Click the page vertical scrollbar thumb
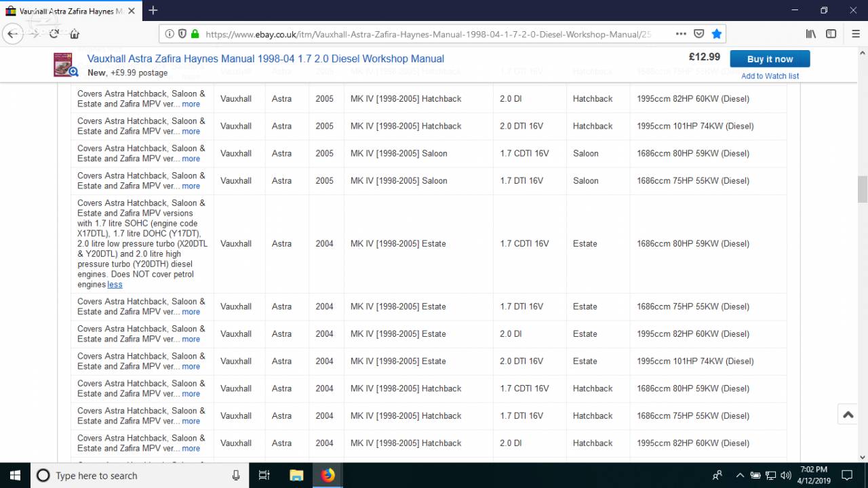868x488 pixels. pos(863,189)
